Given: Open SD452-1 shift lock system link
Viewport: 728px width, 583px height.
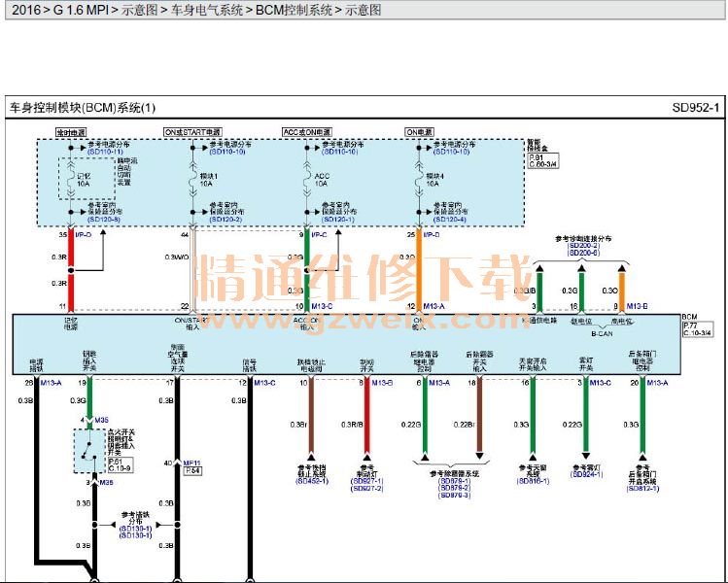Looking at the screenshot, I should click(x=312, y=481).
